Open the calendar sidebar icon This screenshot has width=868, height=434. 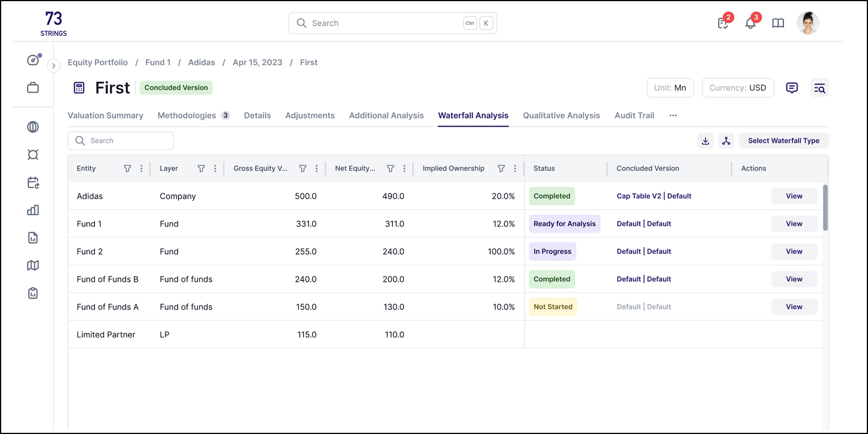[33, 183]
